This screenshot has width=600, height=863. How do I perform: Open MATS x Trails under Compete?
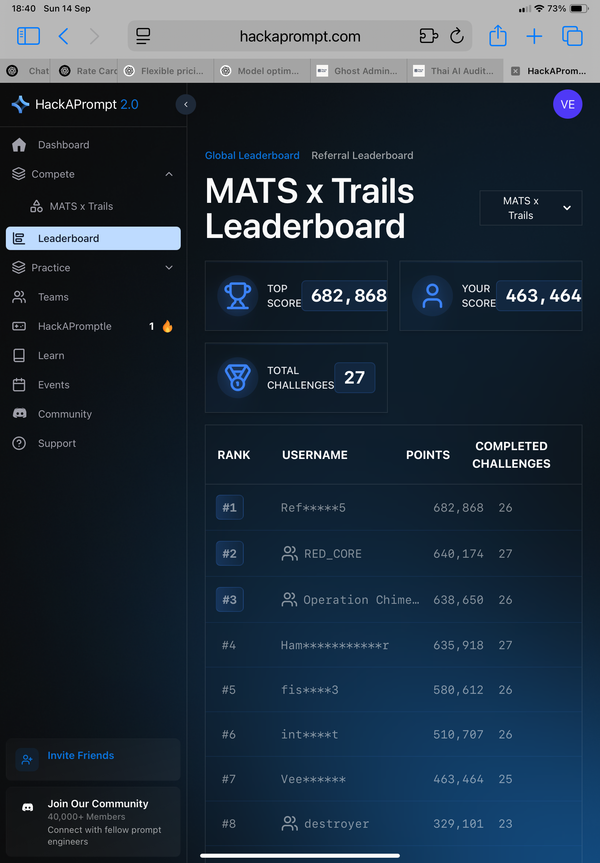81,206
